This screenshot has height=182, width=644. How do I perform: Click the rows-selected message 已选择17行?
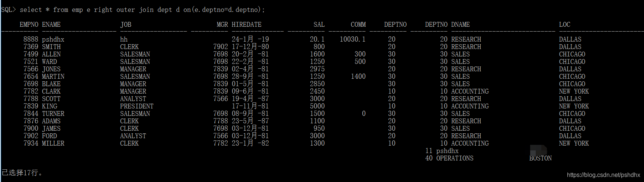point(22,173)
